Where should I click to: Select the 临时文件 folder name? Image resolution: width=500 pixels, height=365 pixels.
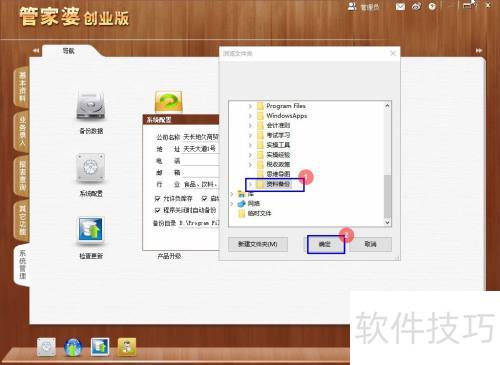pyautogui.click(x=259, y=213)
